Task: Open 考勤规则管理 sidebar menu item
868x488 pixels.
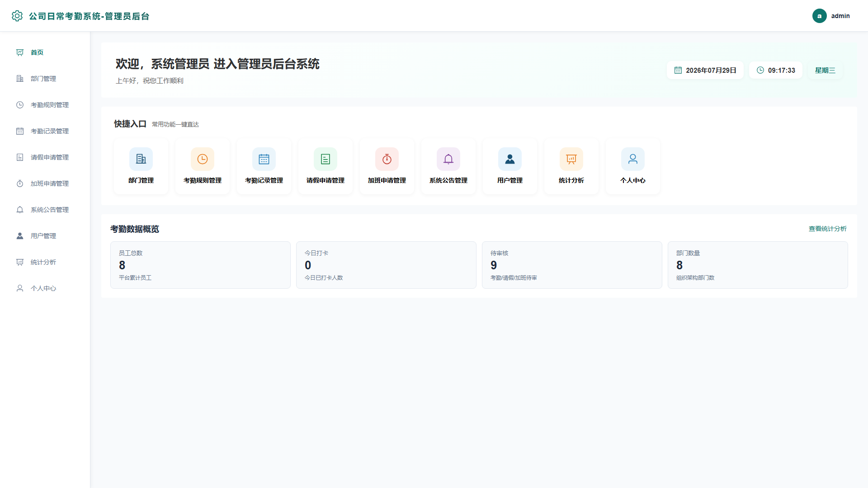Action: point(45,105)
